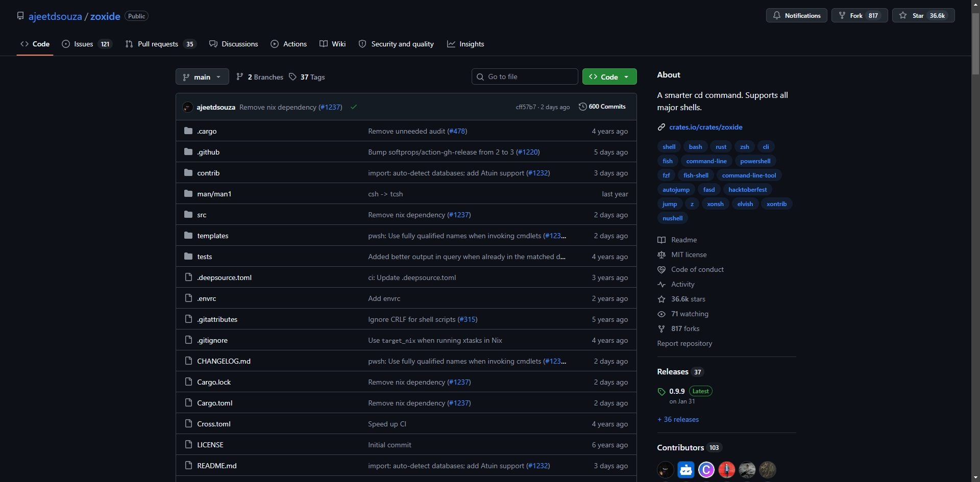The height and width of the screenshot is (482, 980).
Task: Open the Issues tab
Action: 87,44
